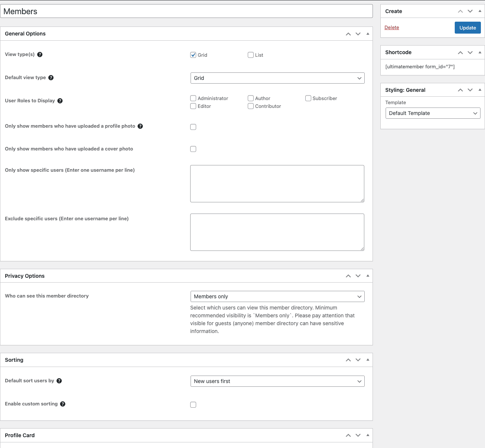Check the Subscriber role
This screenshot has width=485, height=448.
pos(308,98)
